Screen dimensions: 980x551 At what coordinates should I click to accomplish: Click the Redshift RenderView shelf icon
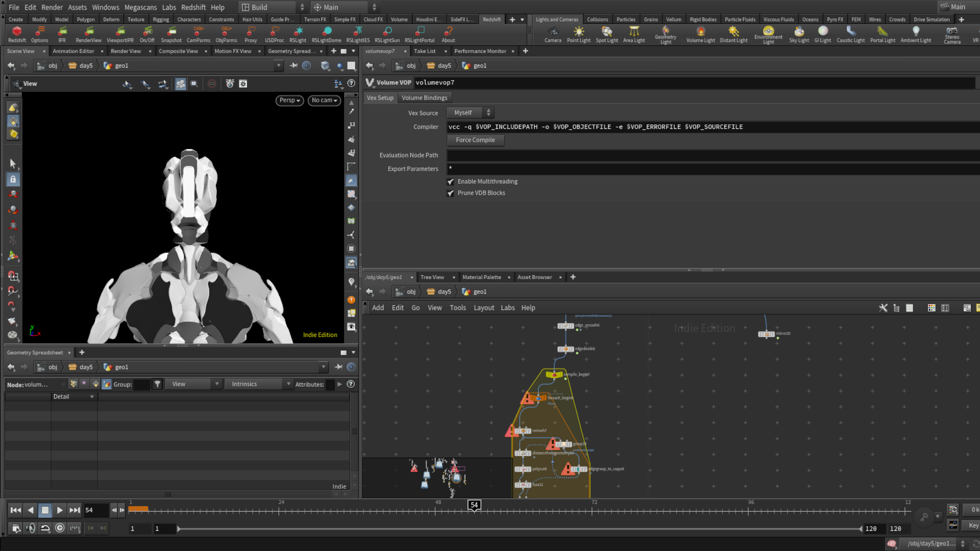[88, 34]
